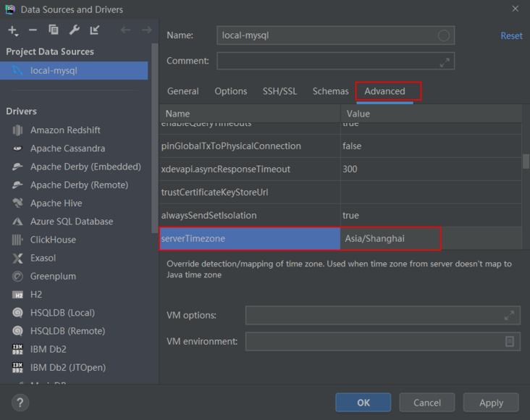The height and width of the screenshot is (420, 530).
Task: Expand the Comment field editor
Action: 445,62
